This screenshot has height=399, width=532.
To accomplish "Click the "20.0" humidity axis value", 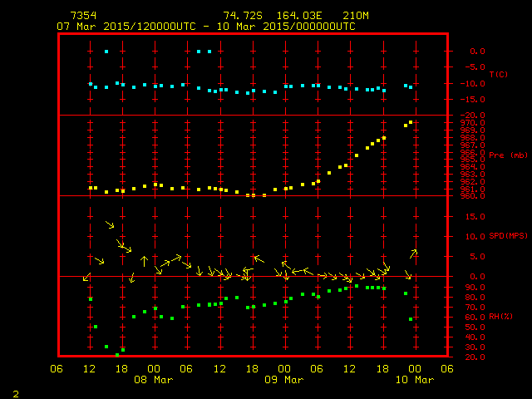I will 475,357.
